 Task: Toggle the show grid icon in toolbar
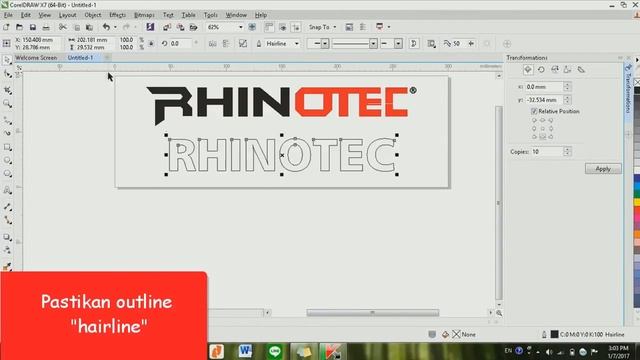tap(282, 27)
